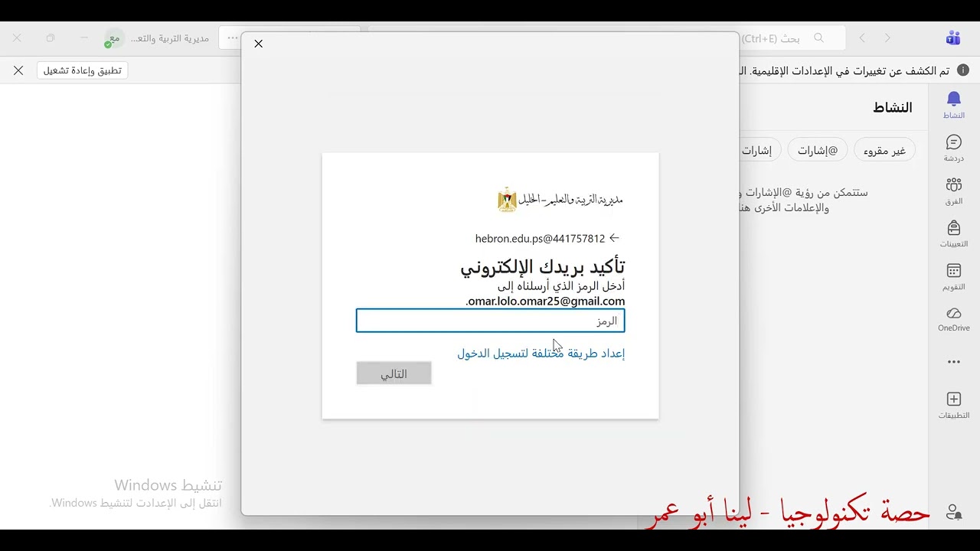This screenshot has width=980, height=551.
Task: Open the title bar more options ellipsis
Action: click(233, 38)
